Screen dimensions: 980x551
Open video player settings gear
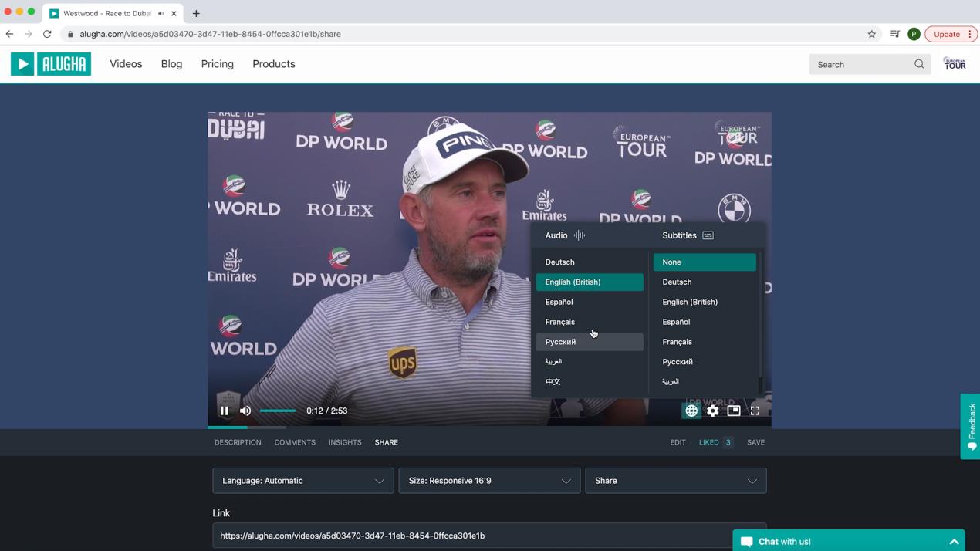(712, 411)
